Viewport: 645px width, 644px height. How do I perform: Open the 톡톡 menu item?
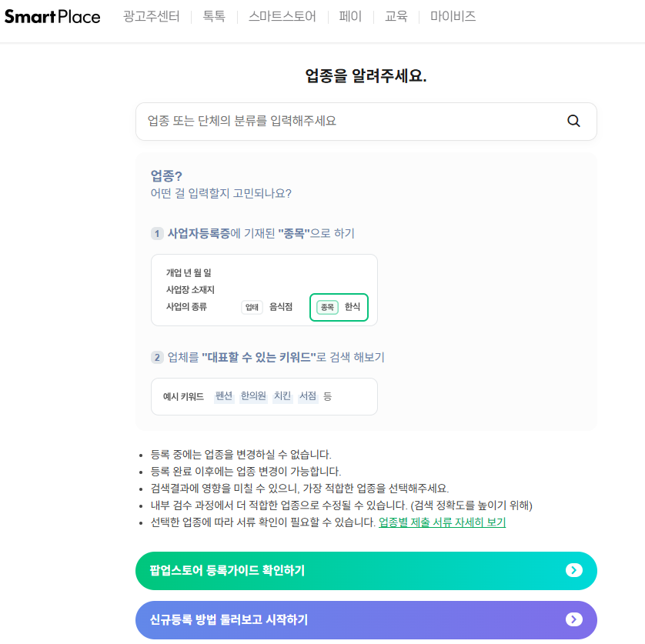coord(214,16)
